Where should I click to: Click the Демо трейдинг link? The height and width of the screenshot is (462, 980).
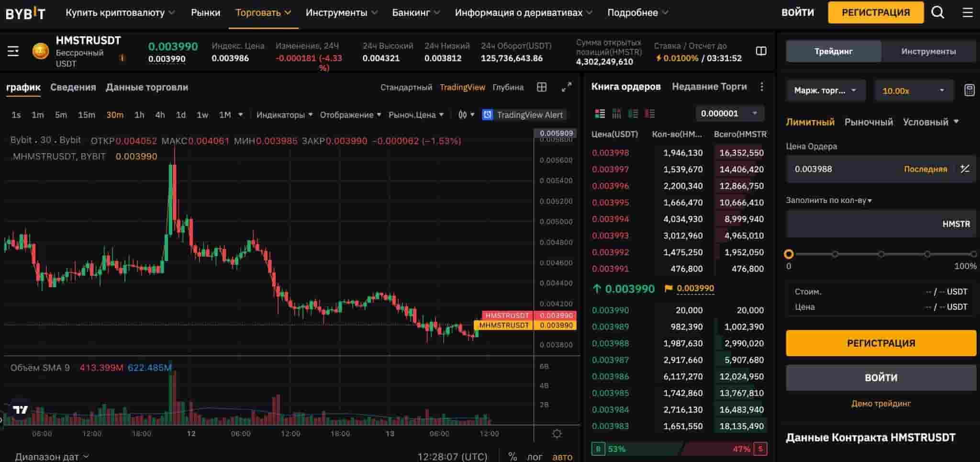(x=881, y=404)
